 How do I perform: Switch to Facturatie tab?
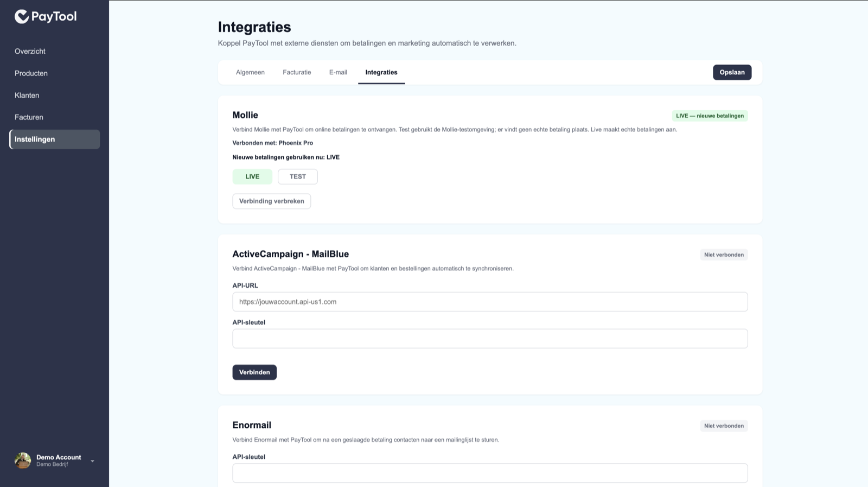[x=297, y=72]
